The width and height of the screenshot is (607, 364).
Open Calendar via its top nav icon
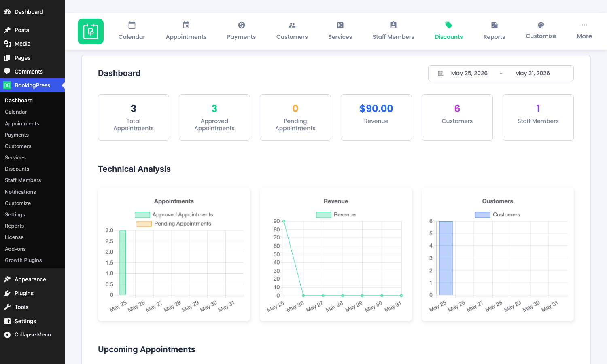[132, 25]
